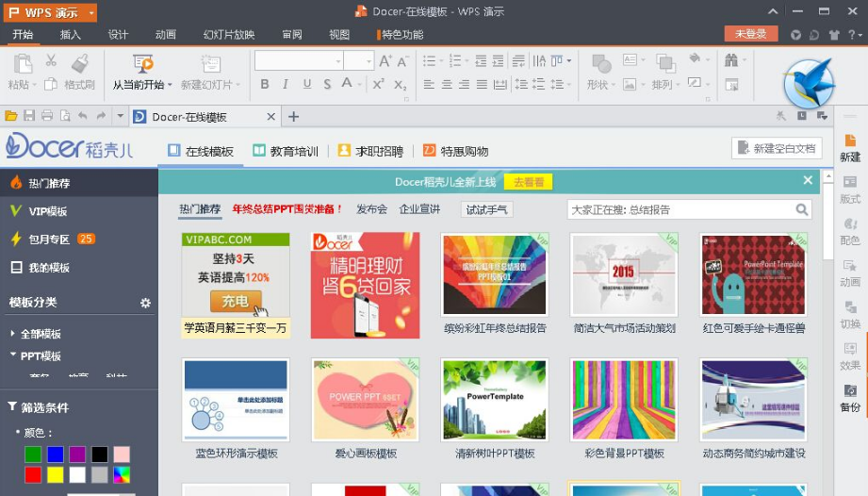The height and width of the screenshot is (496, 868).
Task: Pick the red color filter swatch
Action: click(33, 474)
